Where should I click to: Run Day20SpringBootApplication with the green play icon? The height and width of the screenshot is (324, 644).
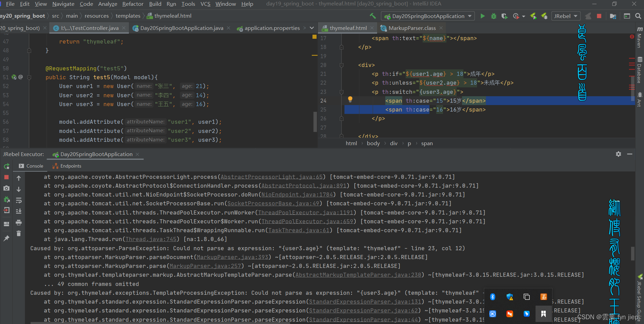click(x=482, y=16)
